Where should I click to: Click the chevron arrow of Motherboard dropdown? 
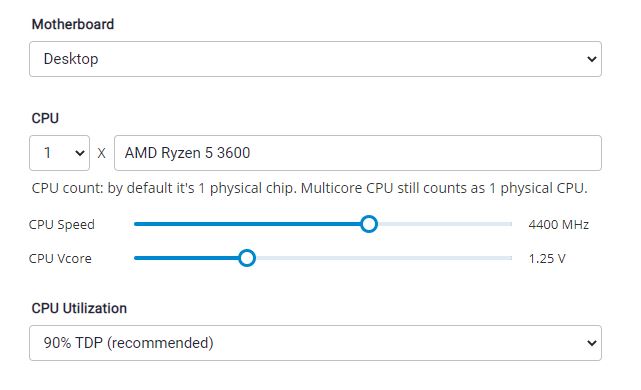(592, 59)
